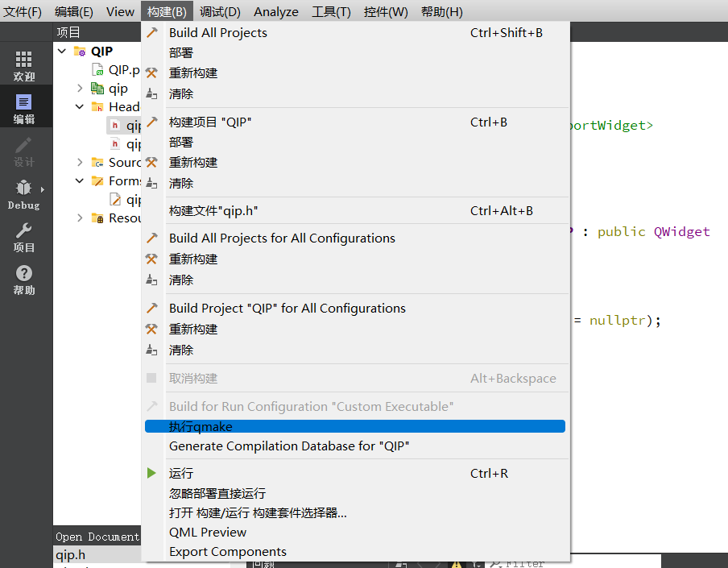Expand the Resources folder
728x568 pixels.
pyautogui.click(x=80, y=218)
